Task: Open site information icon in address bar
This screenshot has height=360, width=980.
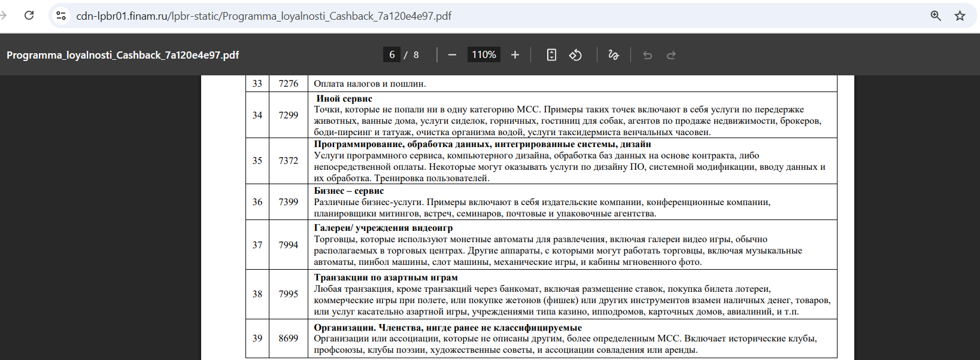Action: click(x=61, y=16)
